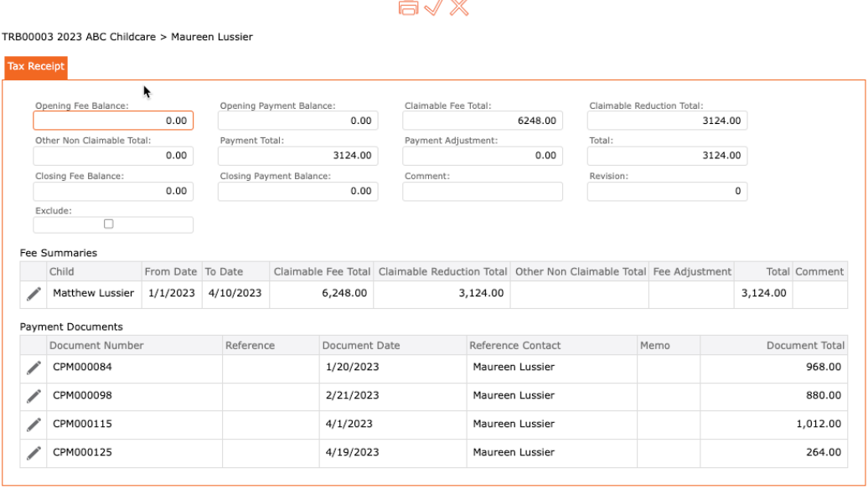The width and height of the screenshot is (868, 489).
Task: Click the 4/1/2023 document date
Action: tap(349, 424)
